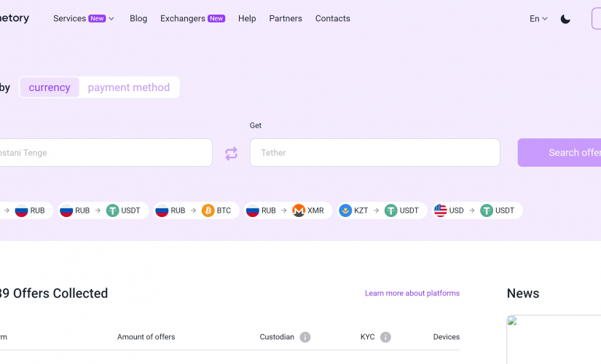Click the US flag icon
This screenshot has height=364, width=601.
pos(441,210)
